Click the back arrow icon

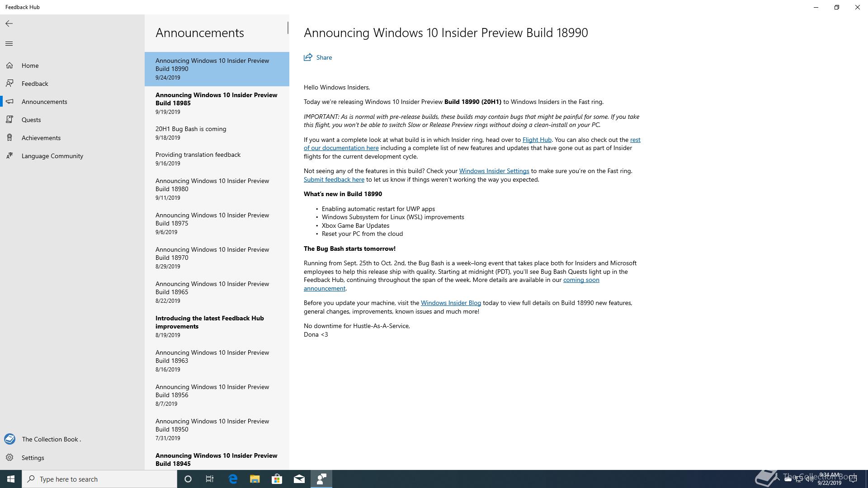coord(9,23)
